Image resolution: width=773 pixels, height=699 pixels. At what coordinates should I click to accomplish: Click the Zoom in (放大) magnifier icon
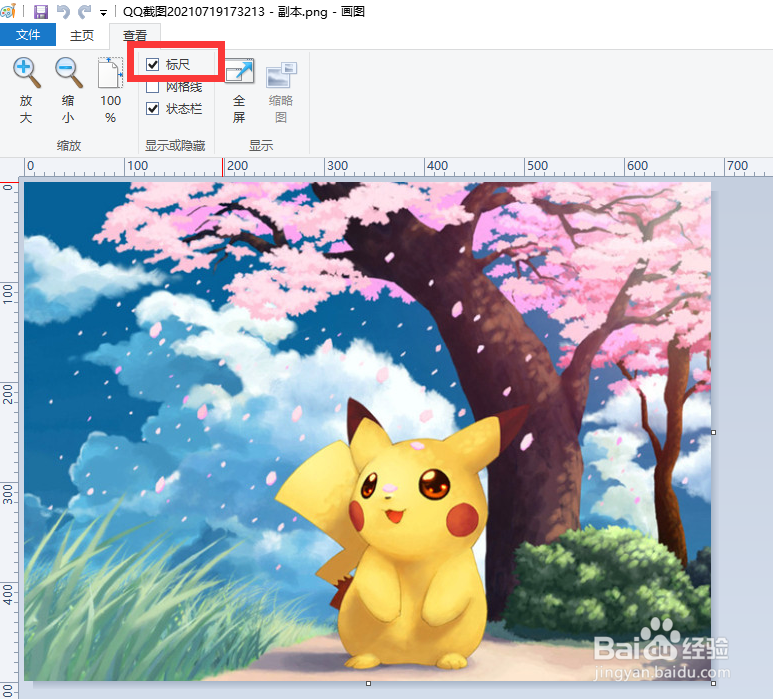click(x=26, y=73)
